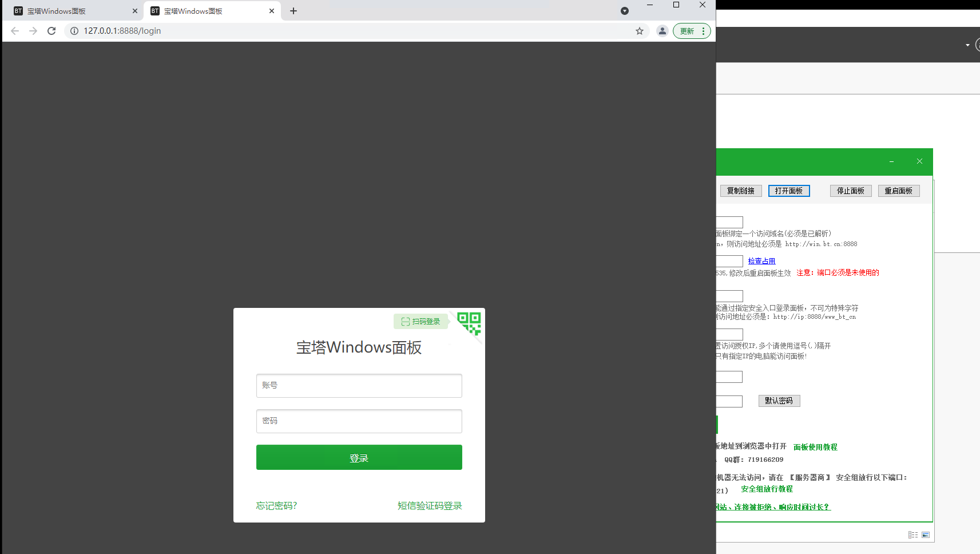Switch to QR code login via the QR icon
Screen dimensions: 980x554
[470, 323]
